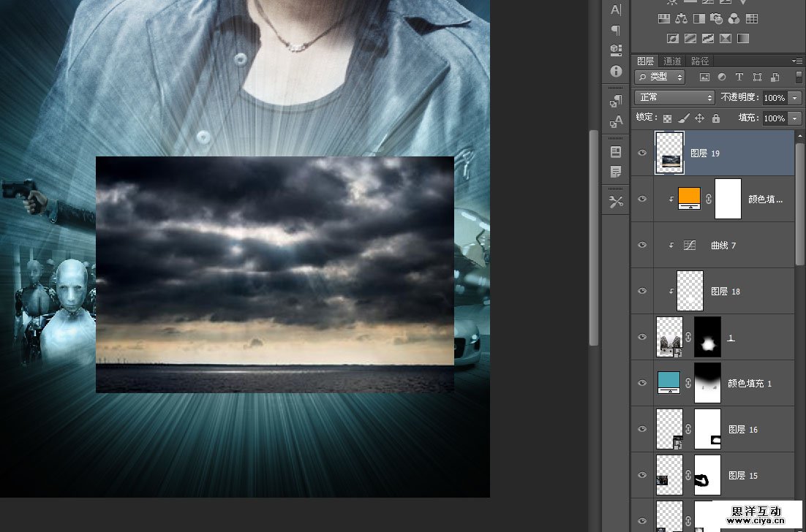The width and height of the screenshot is (806, 532).
Task: Click the lock position move icon
Action: click(699, 118)
